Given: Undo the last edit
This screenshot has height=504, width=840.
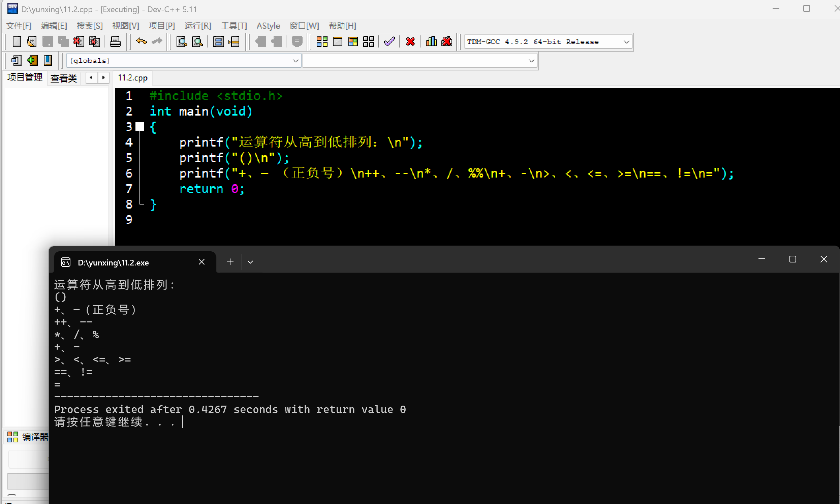Looking at the screenshot, I should (x=141, y=41).
